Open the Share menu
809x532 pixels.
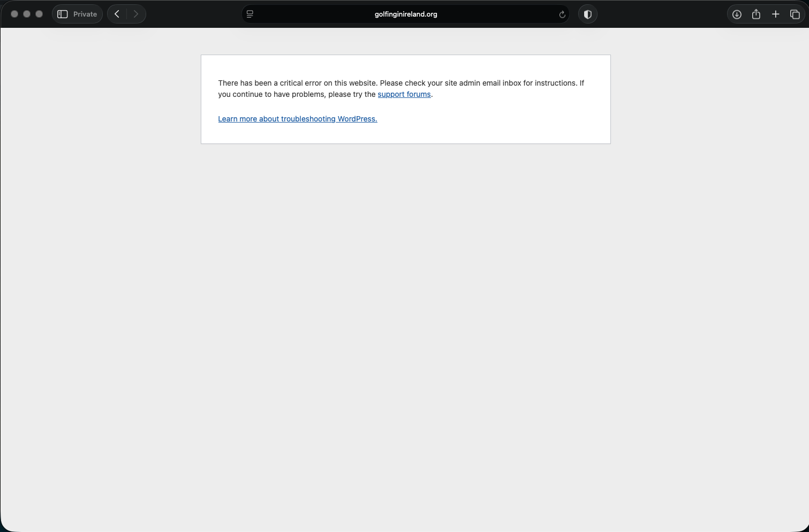click(756, 14)
